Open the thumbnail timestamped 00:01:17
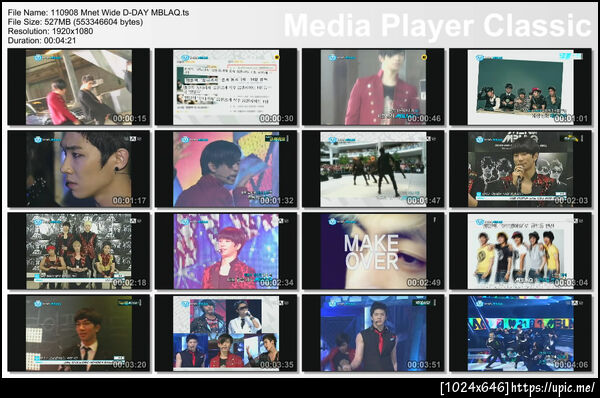This screenshot has height=398, width=600. coord(78,169)
